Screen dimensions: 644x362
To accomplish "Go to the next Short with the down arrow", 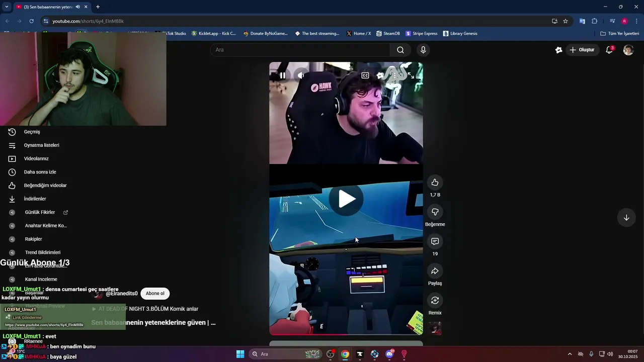I will [x=626, y=218].
